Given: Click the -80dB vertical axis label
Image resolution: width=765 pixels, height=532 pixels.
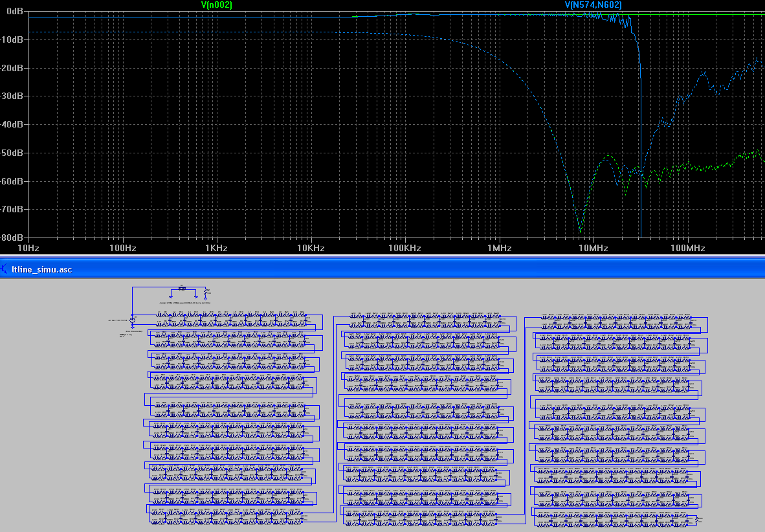Looking at the screenshot, I should click(x=12, y=238).
